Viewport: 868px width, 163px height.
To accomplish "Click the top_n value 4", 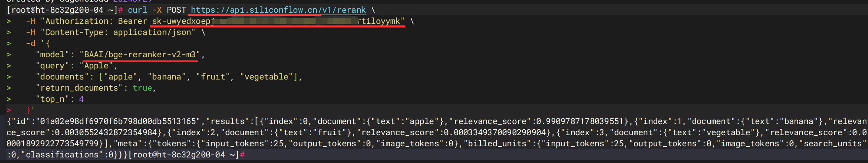I will click(81, 99).
